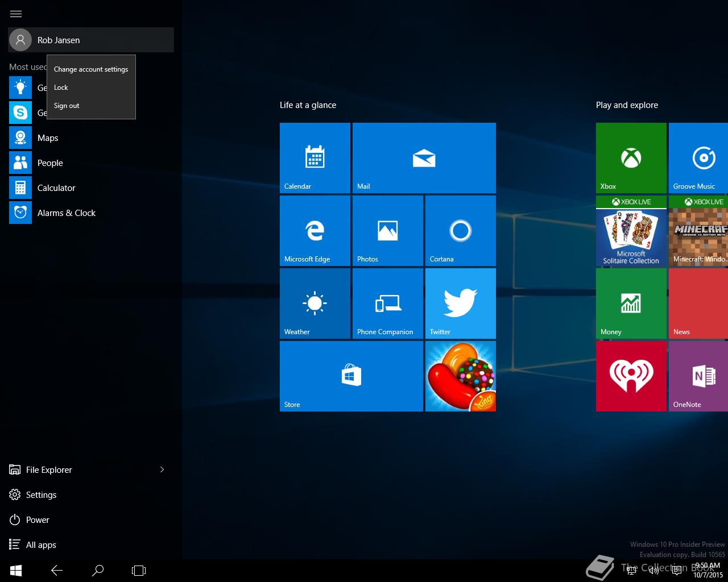Screen dimensions: 728x582
Task: Open the volume tray icon
Action: pyautogui.click(x=654, y=571)
